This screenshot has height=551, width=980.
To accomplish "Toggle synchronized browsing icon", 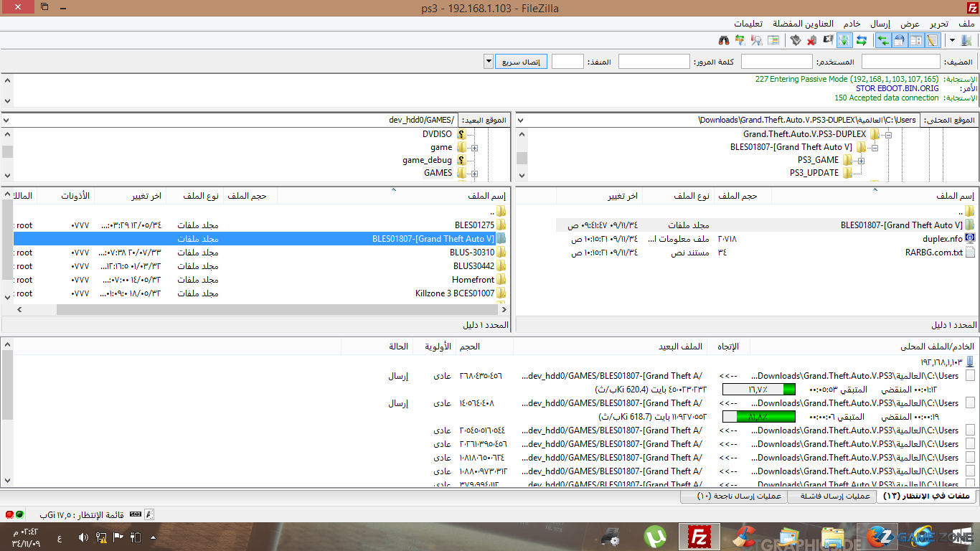I will pyautogui.click(x=740, y=41).
